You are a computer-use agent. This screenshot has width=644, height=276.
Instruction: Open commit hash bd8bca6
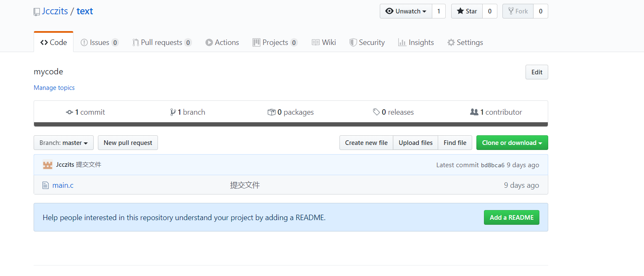click(493, 165)
